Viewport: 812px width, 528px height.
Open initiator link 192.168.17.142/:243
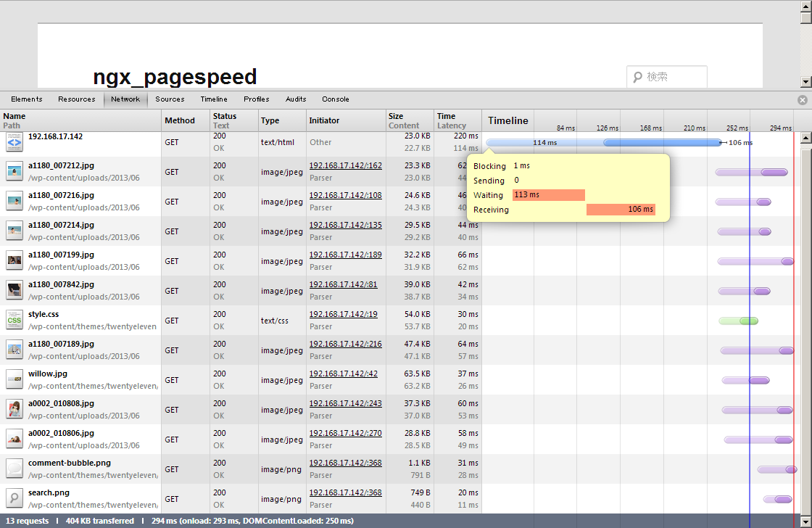point(345,403)
